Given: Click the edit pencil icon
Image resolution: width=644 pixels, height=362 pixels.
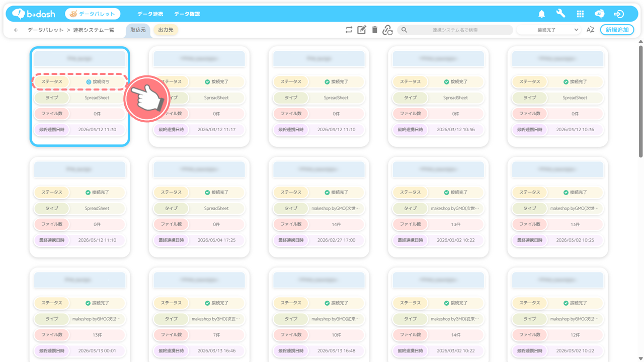Looking at the screenshot, I should 361,30.
